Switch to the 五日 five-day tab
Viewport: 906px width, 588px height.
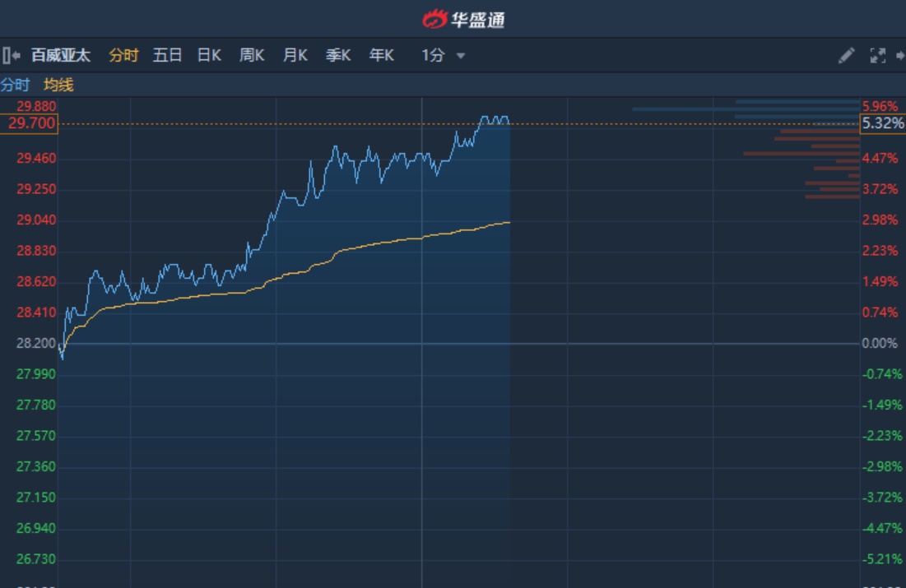167,56
